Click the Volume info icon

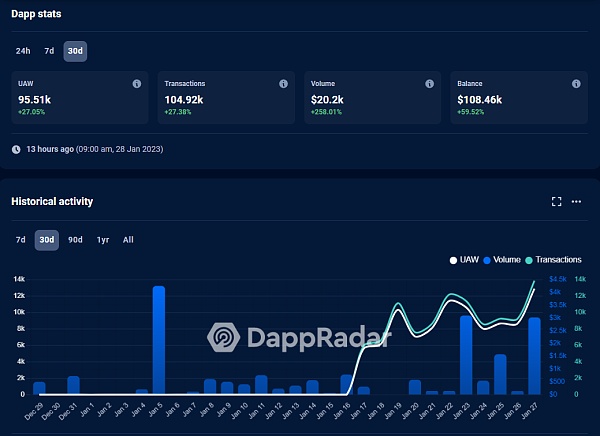430,84
